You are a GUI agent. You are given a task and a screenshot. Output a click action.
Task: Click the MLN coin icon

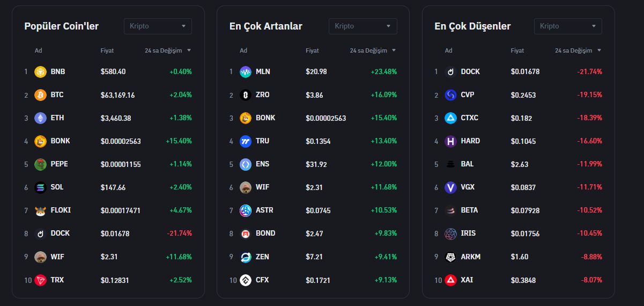pos(246,72)
